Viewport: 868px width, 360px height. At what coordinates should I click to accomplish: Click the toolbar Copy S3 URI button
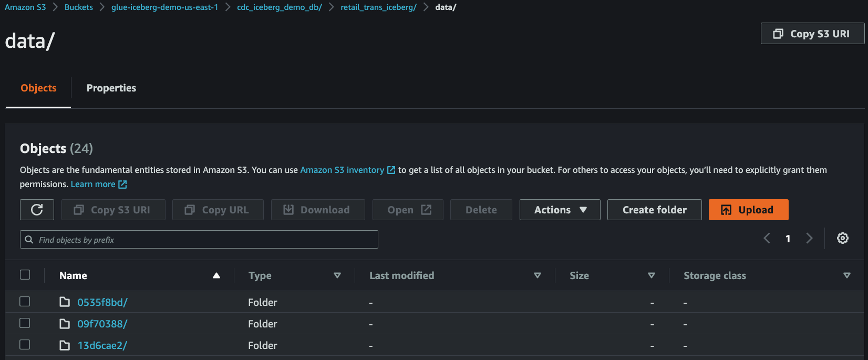point(113,210)
